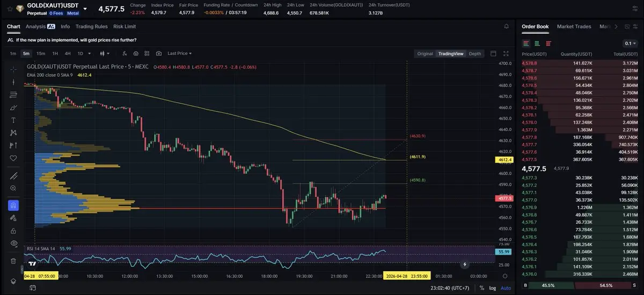Show only sell orders view
This screenshot has height=295, width=644.
coord(548,43)
